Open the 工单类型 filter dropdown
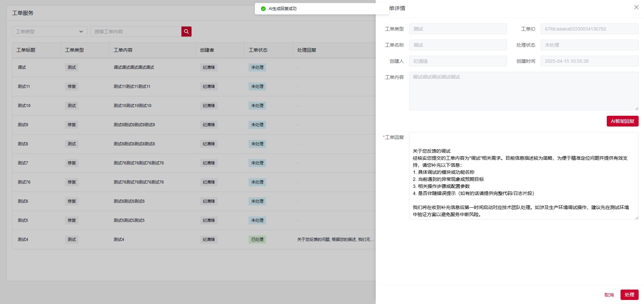The image size is (644, 304). [50, 32]
